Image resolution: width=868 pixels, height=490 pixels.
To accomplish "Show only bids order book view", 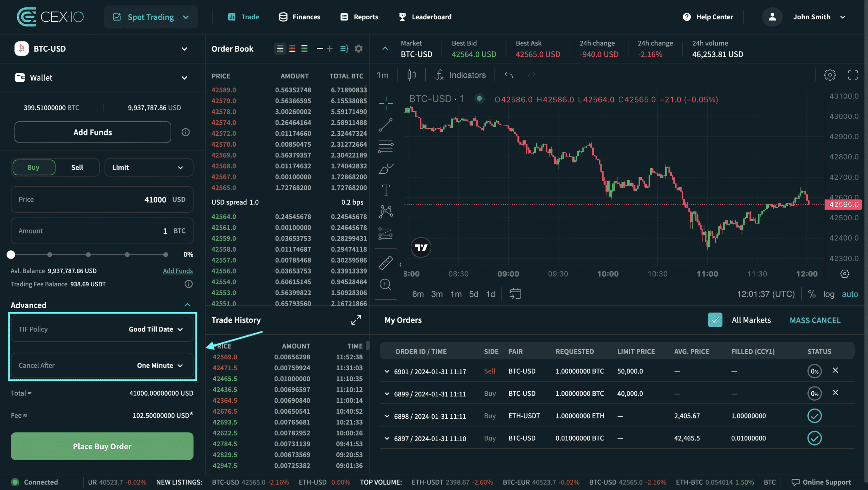I will point(304,49).
